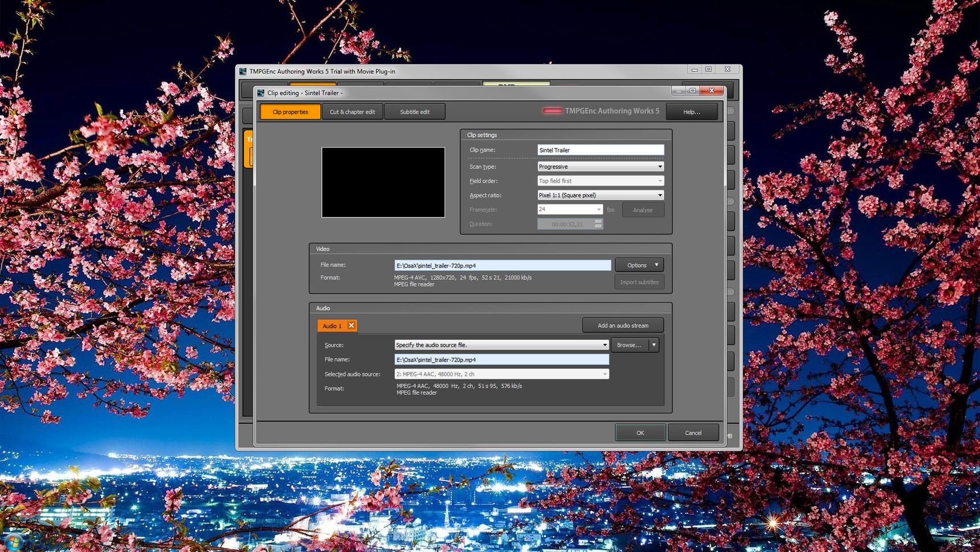Open the Scan type dropdown

(601, 167)
